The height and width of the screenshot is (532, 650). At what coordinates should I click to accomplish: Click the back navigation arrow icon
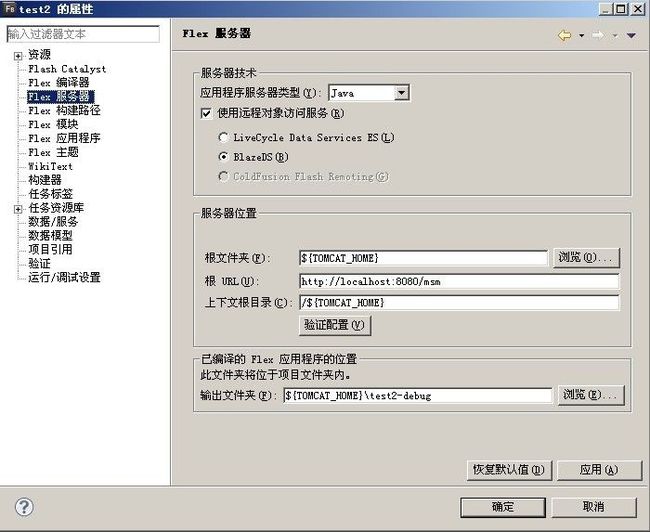[x=565, y=35]
